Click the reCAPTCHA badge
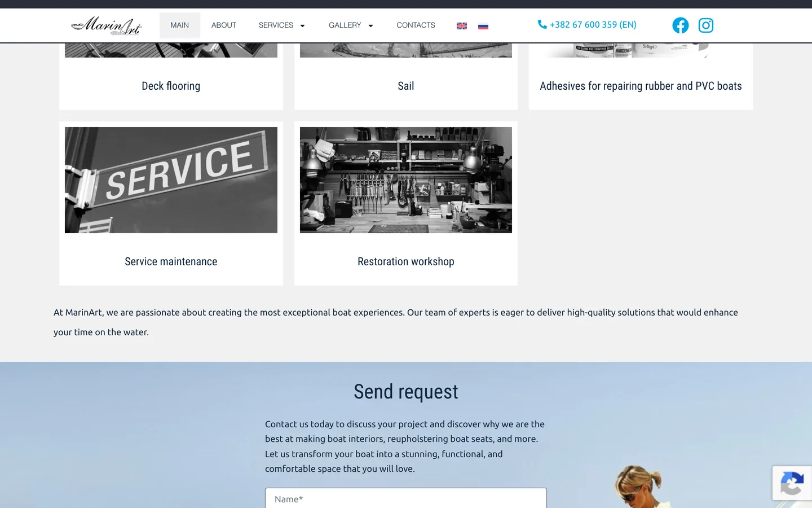This screenshot has width=812, height=508. (792, 483)
